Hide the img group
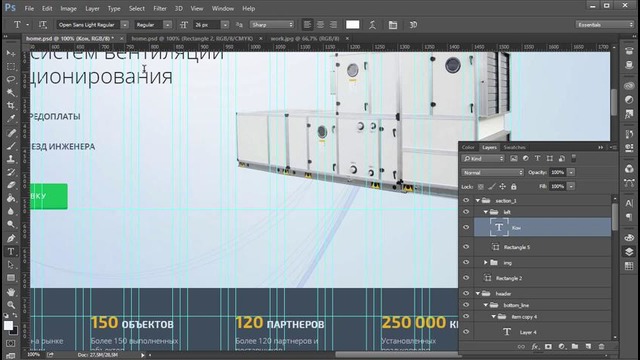Viewport: 640px width, 360px height. click(x=466, y=262)
